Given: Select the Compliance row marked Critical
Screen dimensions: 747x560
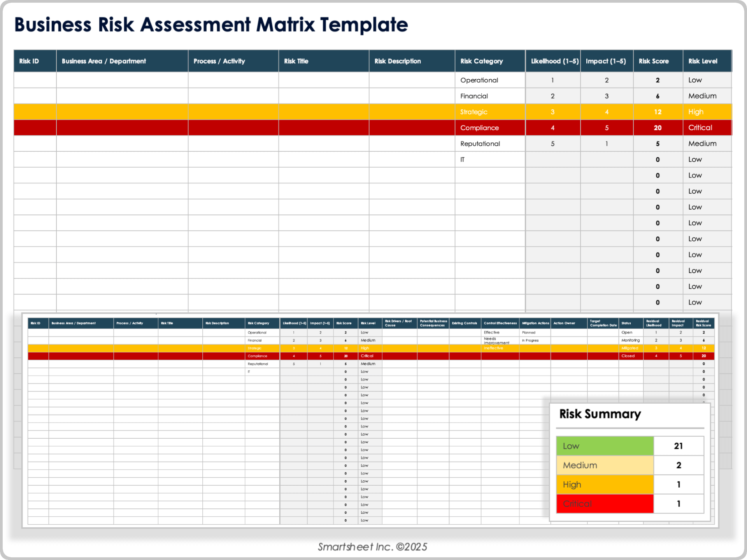Looking at the screenshot, I should coord(479,128).
